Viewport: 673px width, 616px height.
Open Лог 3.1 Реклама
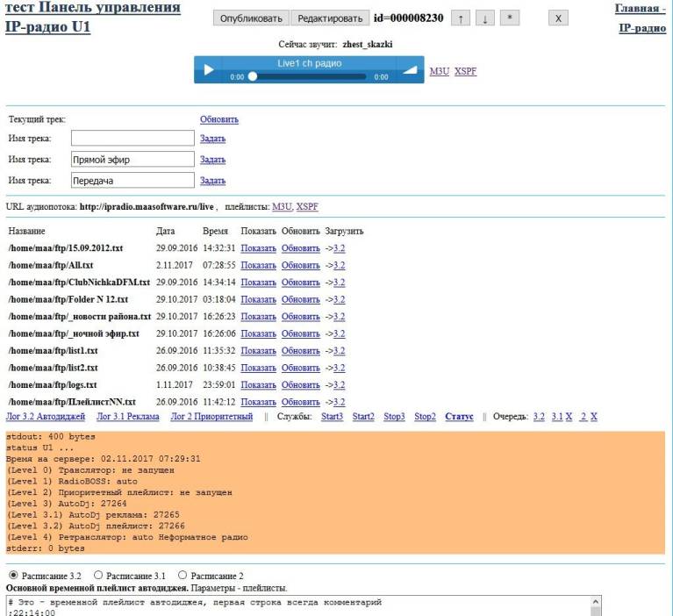pyautogui.click(x=128, y=417)
